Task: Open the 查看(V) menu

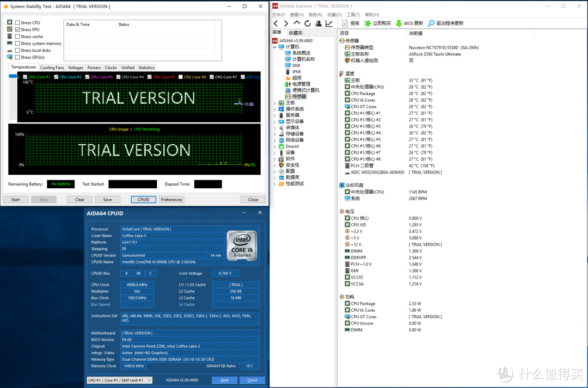Action: click(x=297, y=15)
